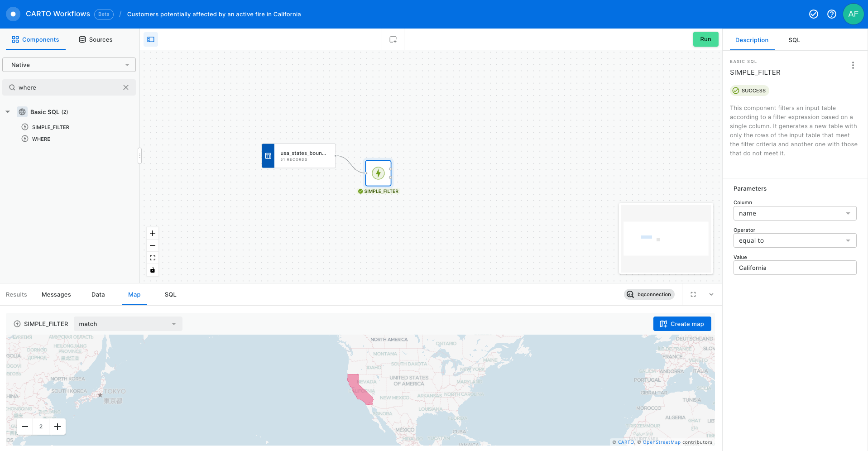Switch to the Sources tab
This screenshot has height=451, width=868.
[x=96, y=39]
